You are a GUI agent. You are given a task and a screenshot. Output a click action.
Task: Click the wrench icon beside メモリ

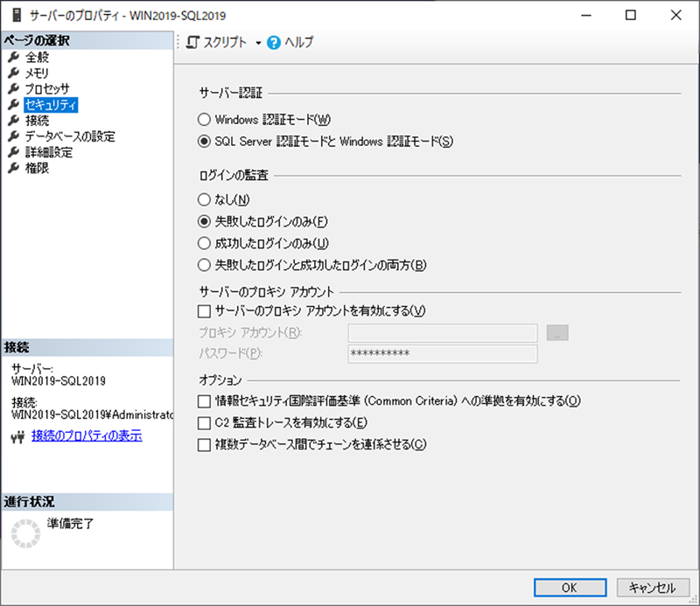click(x=14, y=73)
